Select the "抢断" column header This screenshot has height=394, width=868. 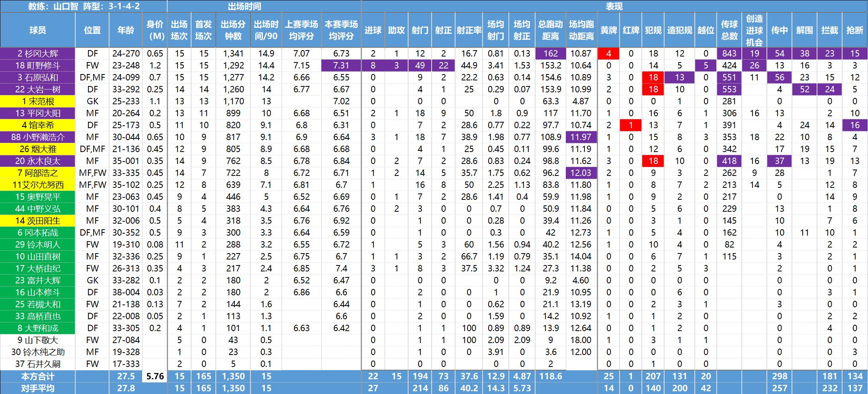click(855, 30)
